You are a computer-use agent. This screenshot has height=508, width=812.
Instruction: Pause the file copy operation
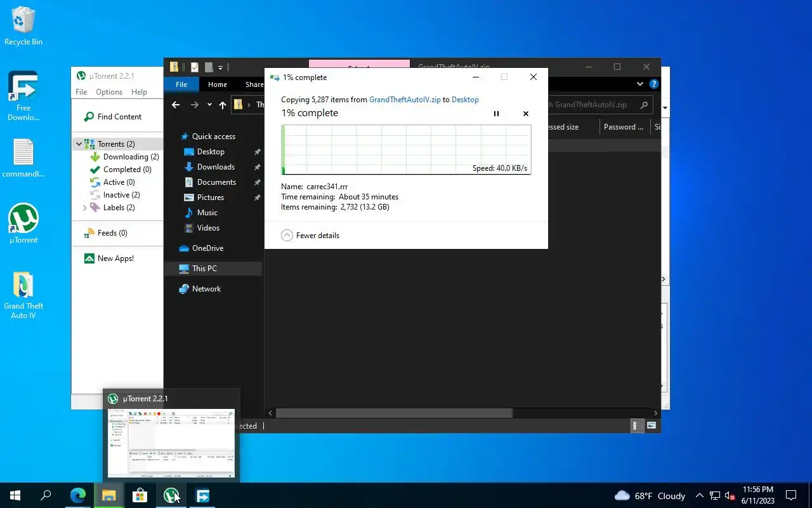click(496, 114)
